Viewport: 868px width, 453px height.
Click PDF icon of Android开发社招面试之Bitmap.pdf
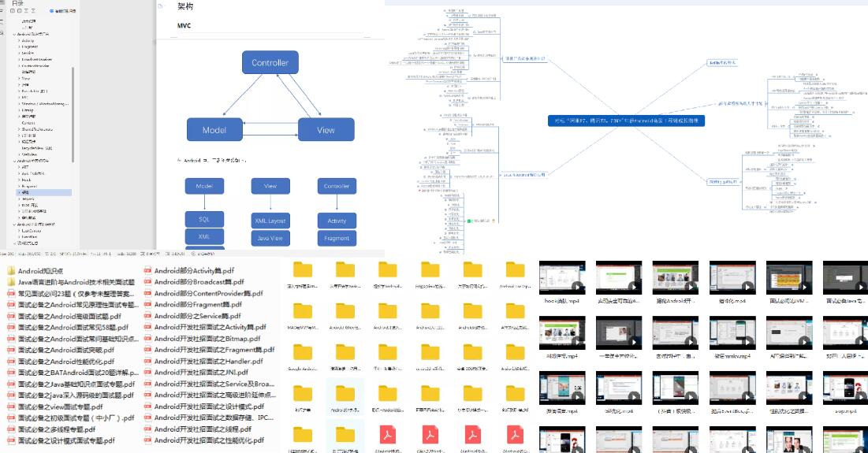147,339
